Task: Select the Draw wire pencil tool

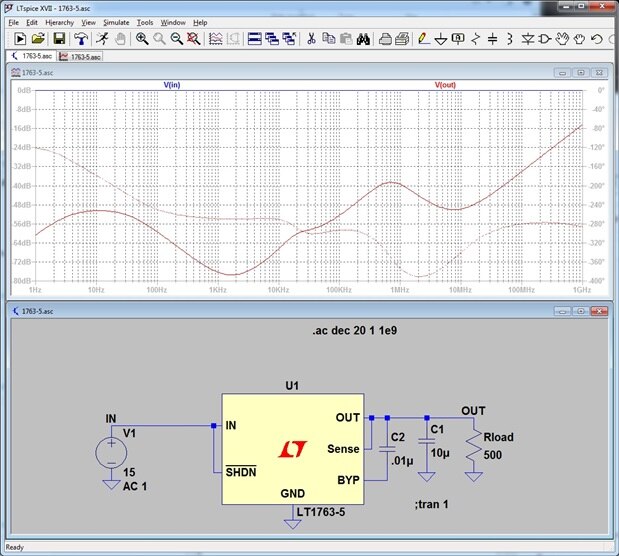Action: pyautogui.click(x=424, y=39)
